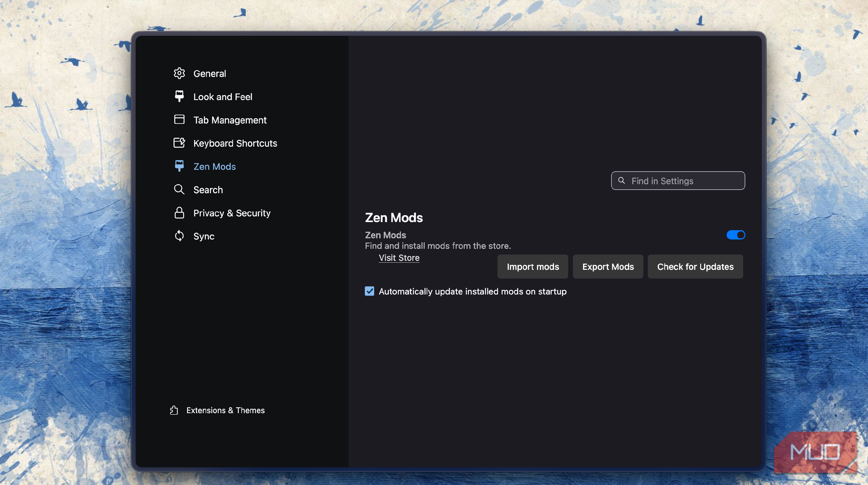This screenshot has width=868, height=485.
Task: Click the Extensions & Themes puzzle icon
Action: click(174, 410)
